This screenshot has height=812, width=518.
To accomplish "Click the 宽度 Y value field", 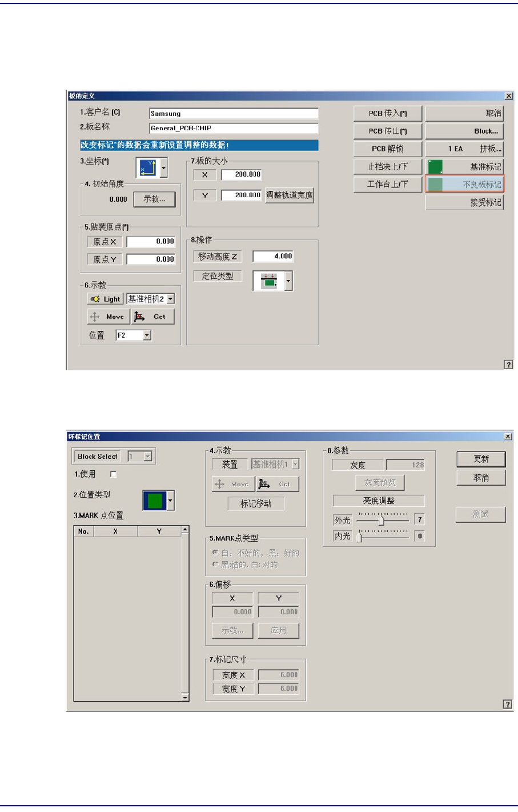I will point(279,689).
